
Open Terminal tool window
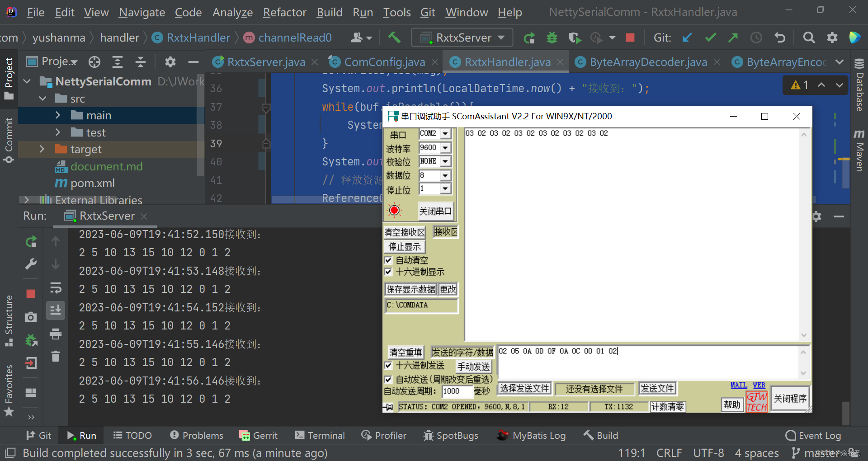[x=320, y=435]
